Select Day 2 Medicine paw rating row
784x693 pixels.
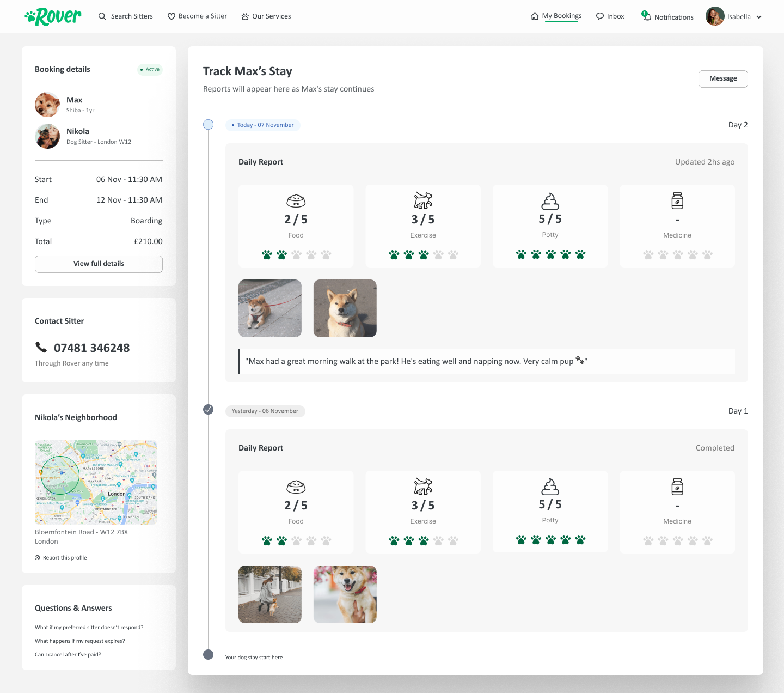[x=677, y=254]
